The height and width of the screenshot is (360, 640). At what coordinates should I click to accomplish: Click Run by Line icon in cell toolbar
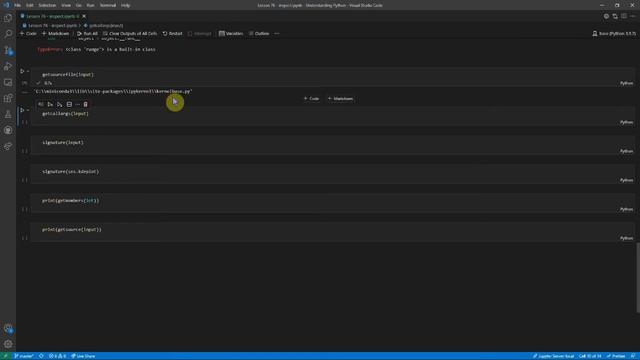click(41, 104)
